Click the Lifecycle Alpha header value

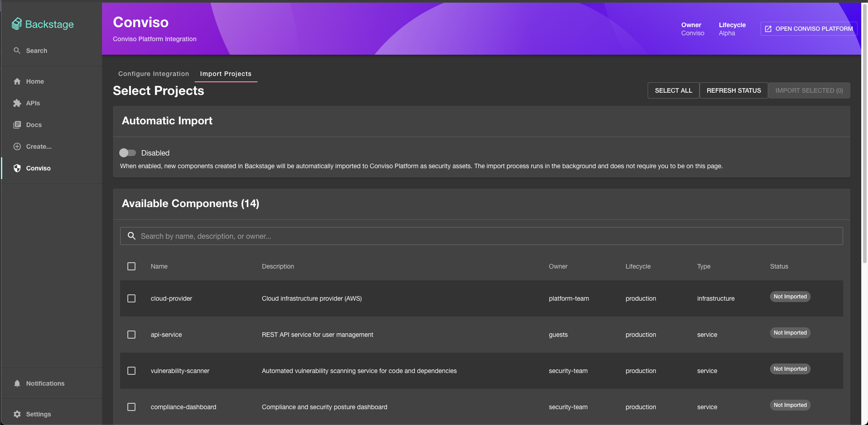(x=727, y=33)
